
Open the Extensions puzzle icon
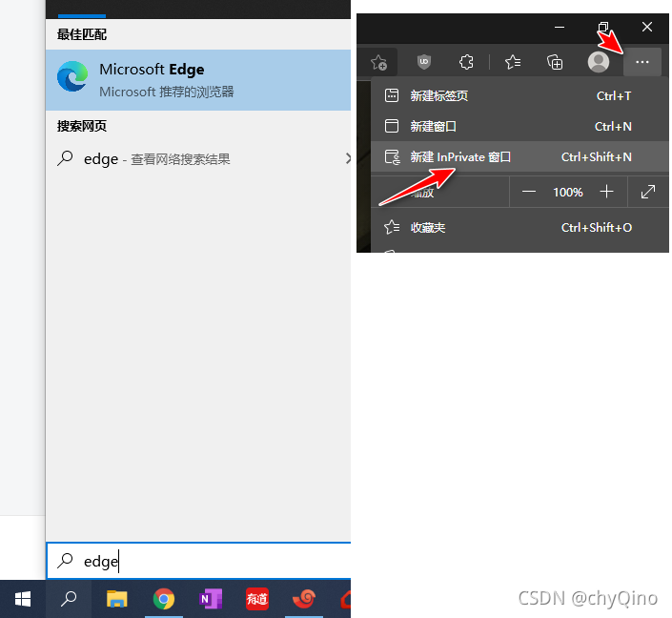click(466, 63)
